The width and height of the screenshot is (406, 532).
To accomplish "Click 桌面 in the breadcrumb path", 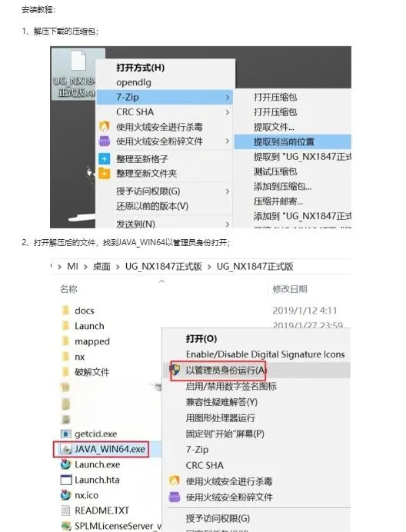I will (x=101, y=266).
